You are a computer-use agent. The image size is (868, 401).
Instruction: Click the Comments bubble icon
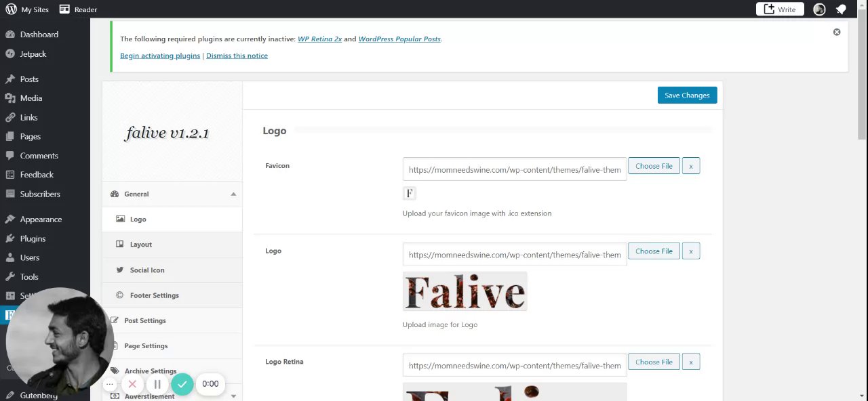[x=10, y=156]
